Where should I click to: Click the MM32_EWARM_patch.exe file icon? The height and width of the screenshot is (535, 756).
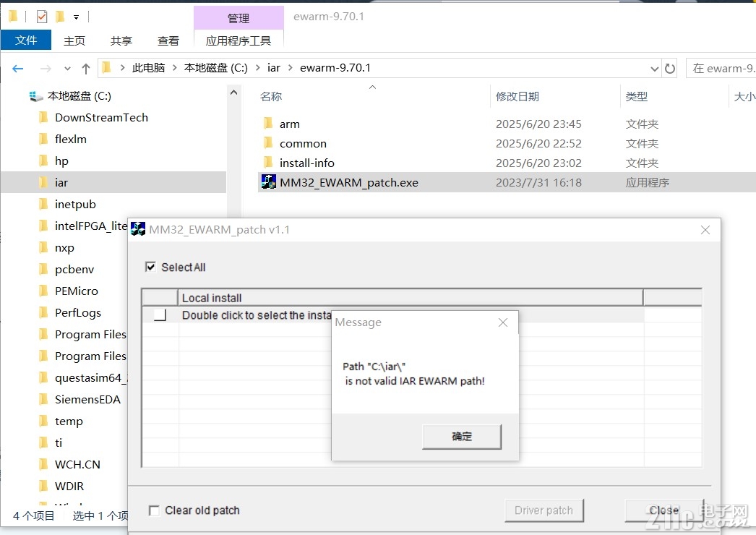(x=269, y=182)
